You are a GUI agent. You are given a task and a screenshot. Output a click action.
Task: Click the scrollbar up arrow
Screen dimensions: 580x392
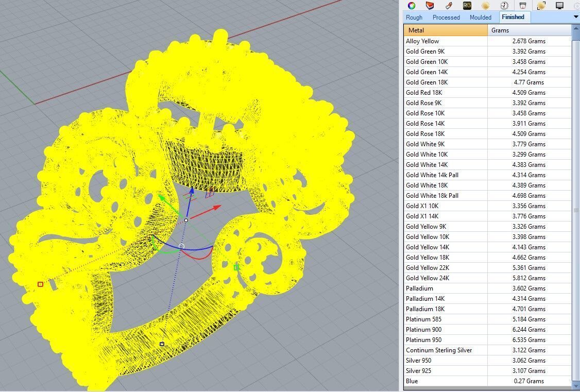[x=576, y=28]
